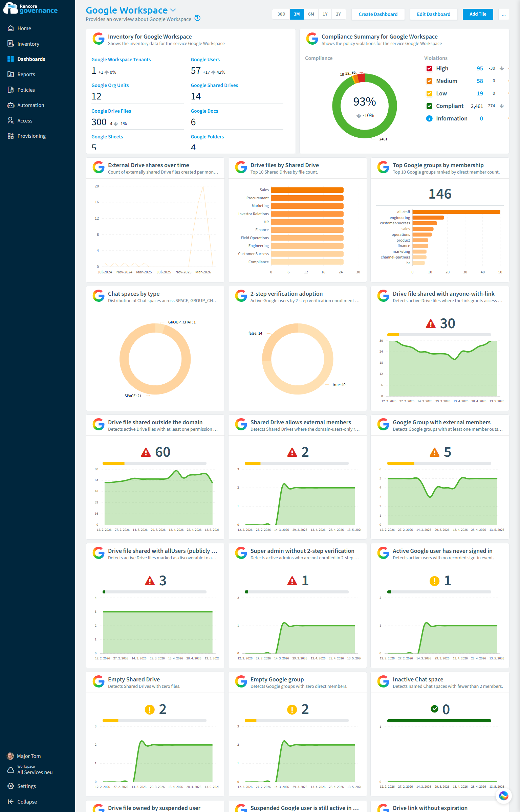
Task: Click the Sales bar in Drive files chart
Action: pos(307,190)
